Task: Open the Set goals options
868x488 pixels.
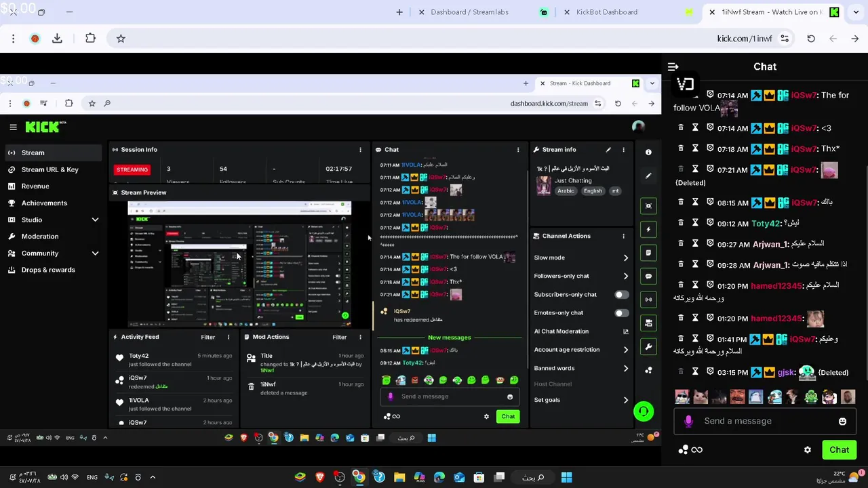Action: click(x=581, y=400)
